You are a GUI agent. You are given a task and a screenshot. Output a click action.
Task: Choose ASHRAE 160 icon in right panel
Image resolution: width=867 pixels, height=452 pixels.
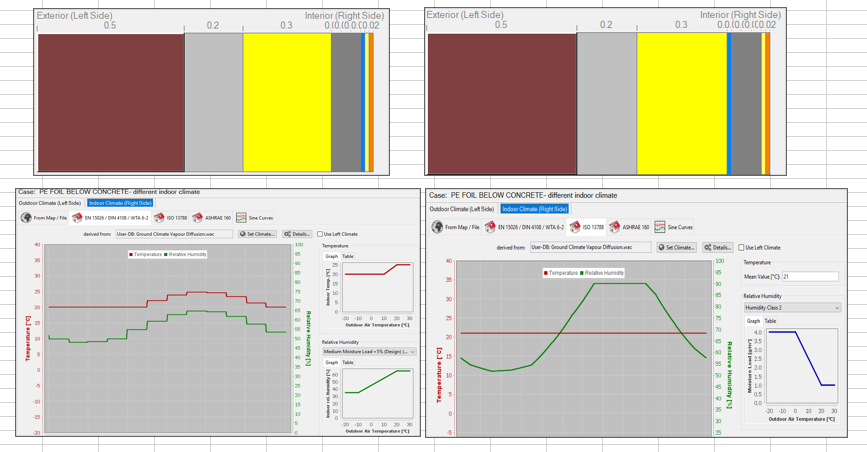pyautogui.click(x=614, y=227)
